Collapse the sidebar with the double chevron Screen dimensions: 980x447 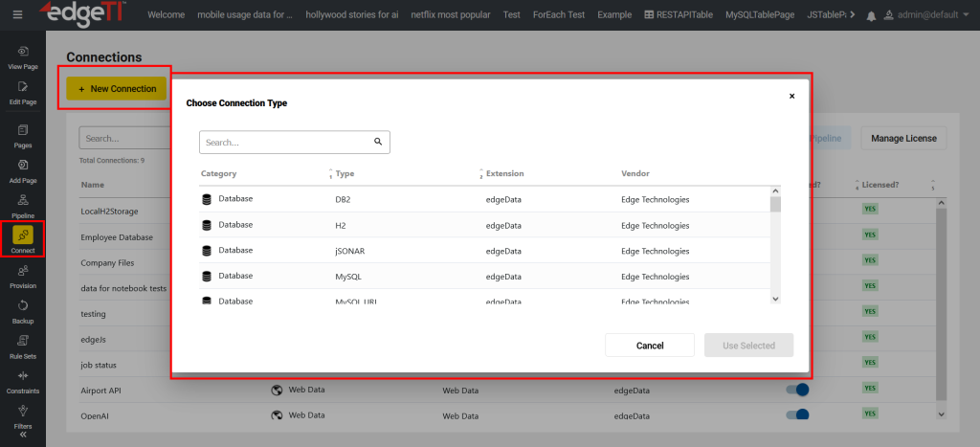(x=23, y=434)
